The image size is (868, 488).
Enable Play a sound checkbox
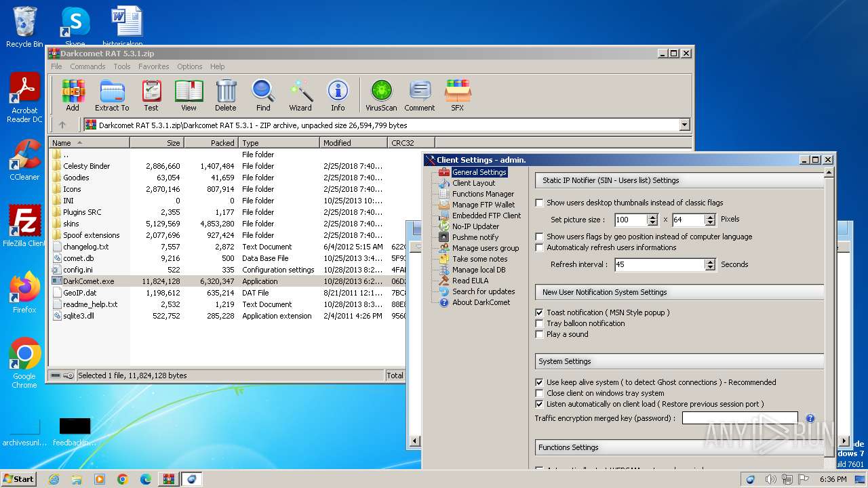click(x=540, y=334)
